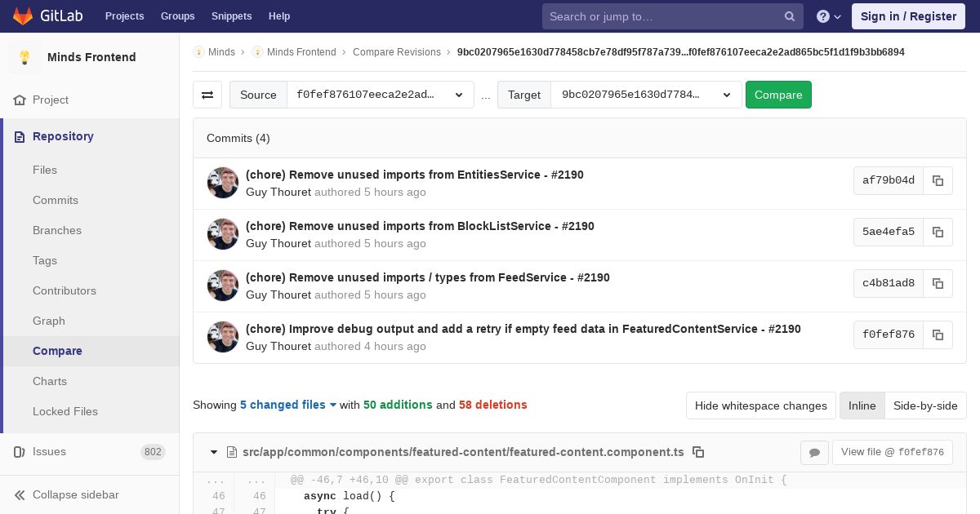Open Commits in the repository sidebar
Screen dimensions: 980x514
56,200
